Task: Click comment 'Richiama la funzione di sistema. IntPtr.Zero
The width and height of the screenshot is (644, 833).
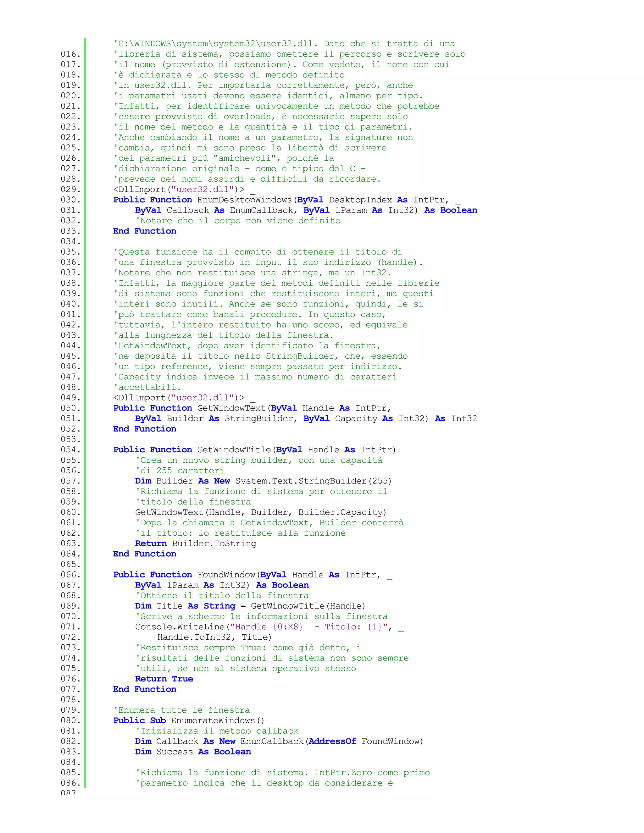Action: click(x=283, y=773)
